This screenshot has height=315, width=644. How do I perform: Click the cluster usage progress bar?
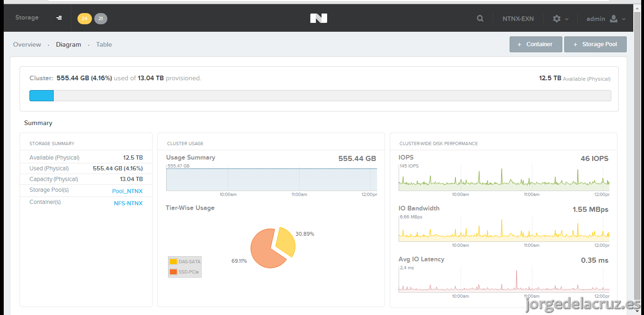click(320, 96)
